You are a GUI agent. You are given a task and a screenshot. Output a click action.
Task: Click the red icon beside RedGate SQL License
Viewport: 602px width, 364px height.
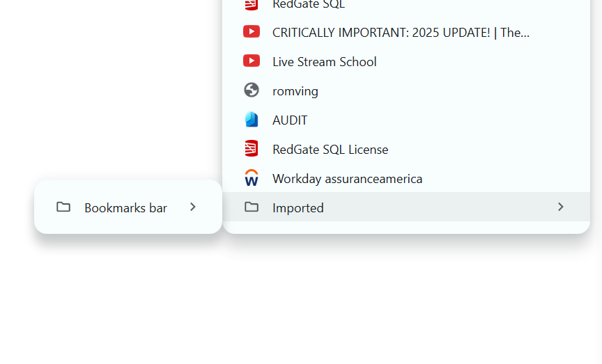(x=252, y=148)
